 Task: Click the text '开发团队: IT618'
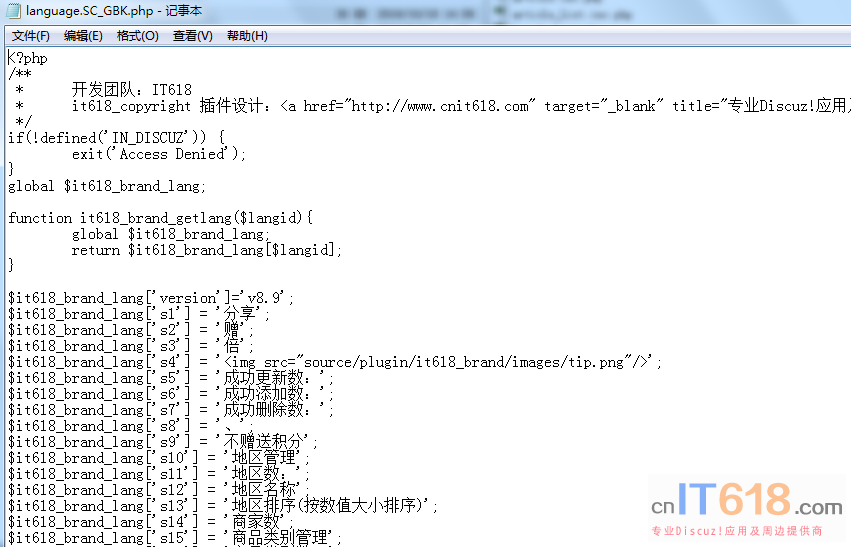click(132, 90)
